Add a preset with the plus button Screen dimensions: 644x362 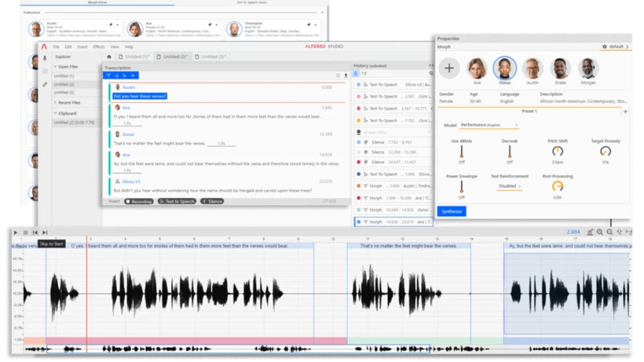pyautogui.click(x=625, y=111)
